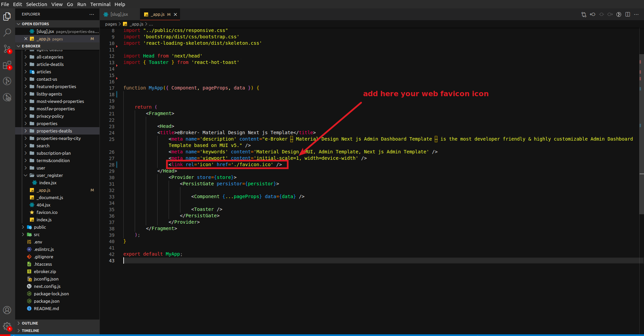
Task: Select the properties-deatils folder
Action: tap(57, 131)
